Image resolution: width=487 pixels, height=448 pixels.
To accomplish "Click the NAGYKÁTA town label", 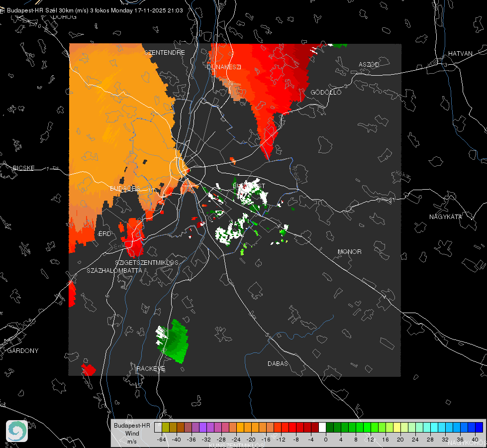I will pyautogui.click(x=446, y=217).
